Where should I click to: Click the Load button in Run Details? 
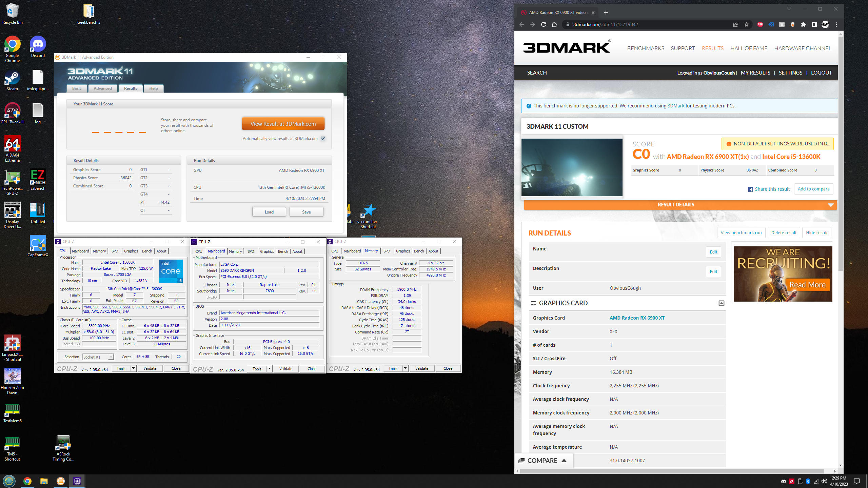click(x=269, y=212)
